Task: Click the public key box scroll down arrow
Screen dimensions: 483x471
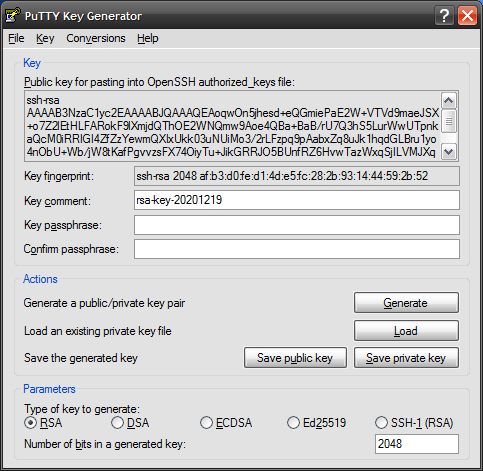Action: 449,152
